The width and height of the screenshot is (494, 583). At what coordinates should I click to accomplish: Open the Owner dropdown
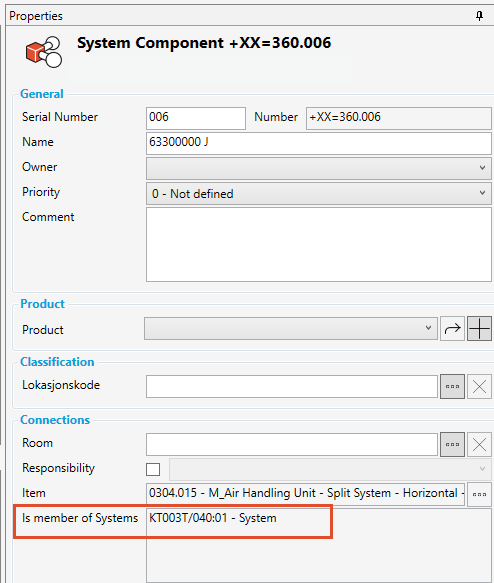(319, 168)
